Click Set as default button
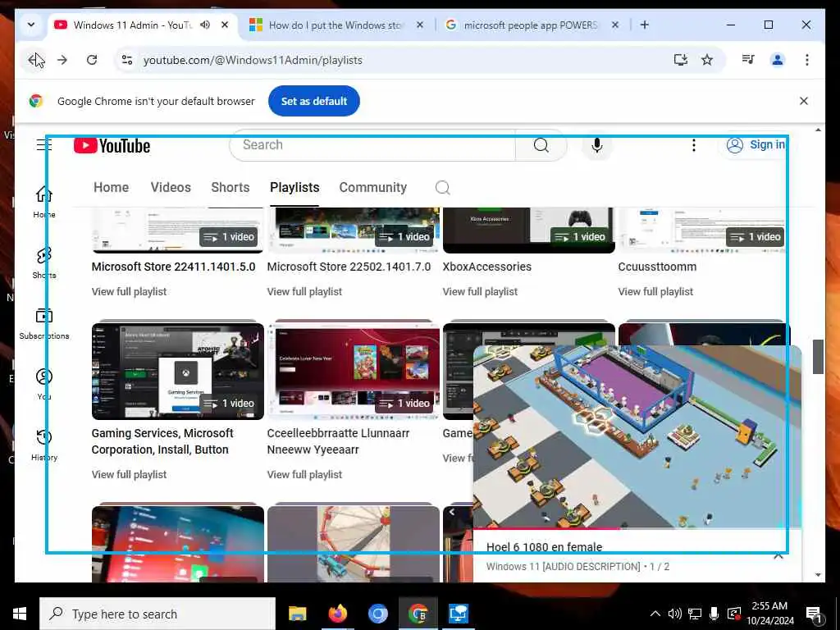The image size is (840, 630). pos(314,101)
